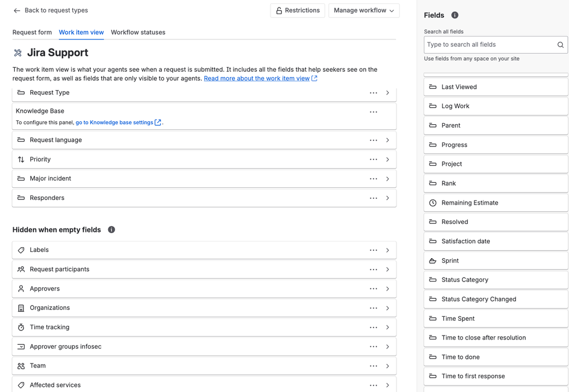
Task: Focus the Type to search all fields input
Action: (x=496, y=44)
